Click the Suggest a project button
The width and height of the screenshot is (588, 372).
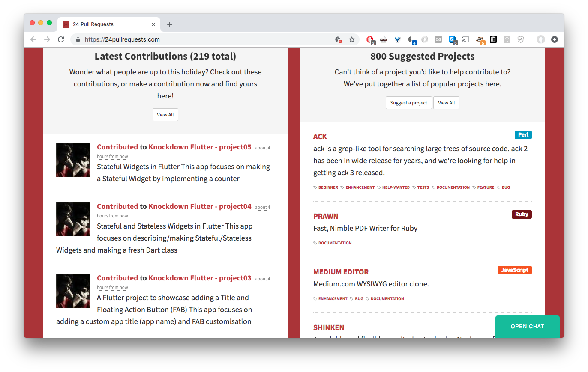click(x=409, y=103)
